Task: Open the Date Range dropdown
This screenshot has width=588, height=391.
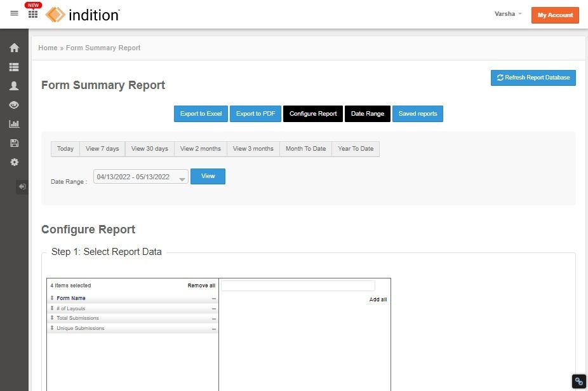Action: 140,177
